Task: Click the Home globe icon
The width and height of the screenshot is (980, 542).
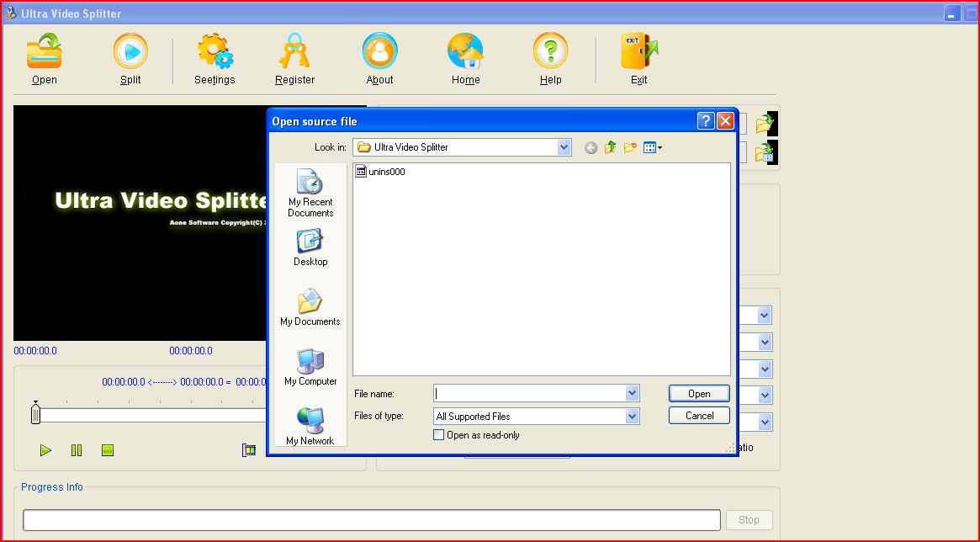Action: pos(465,52)
